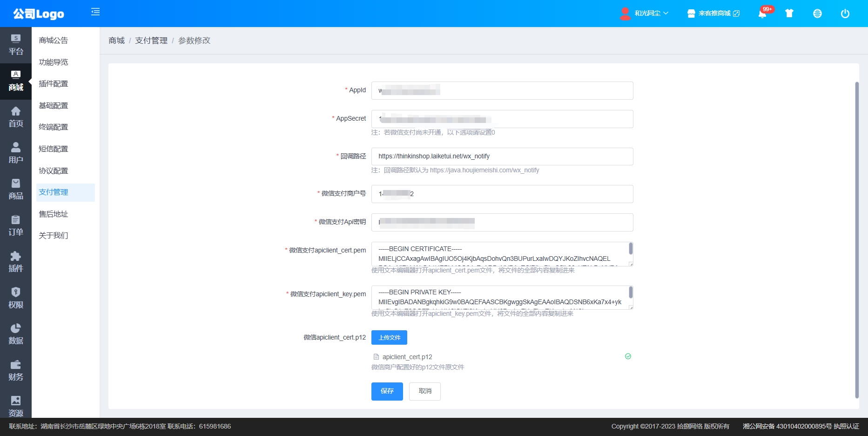
Task: Open the 平台 platform sidebar section
Action: pos(16,45)
